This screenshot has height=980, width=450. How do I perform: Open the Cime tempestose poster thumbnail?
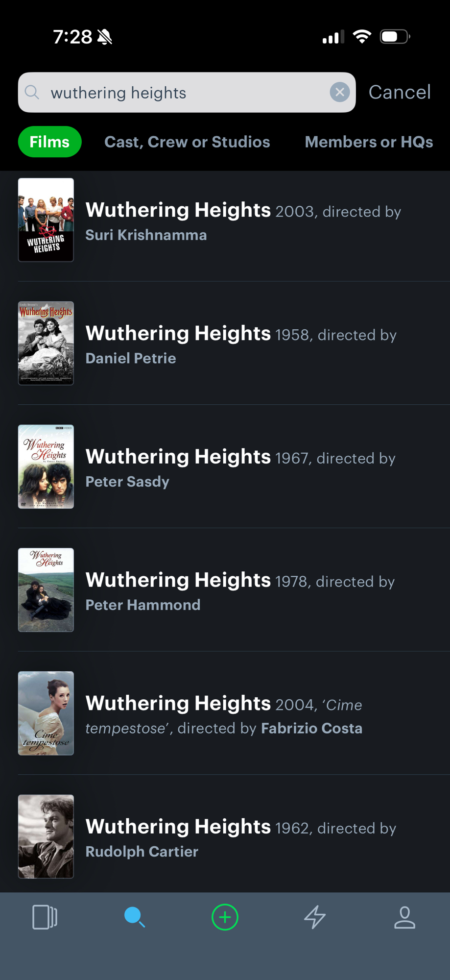[x=46, y=713]
